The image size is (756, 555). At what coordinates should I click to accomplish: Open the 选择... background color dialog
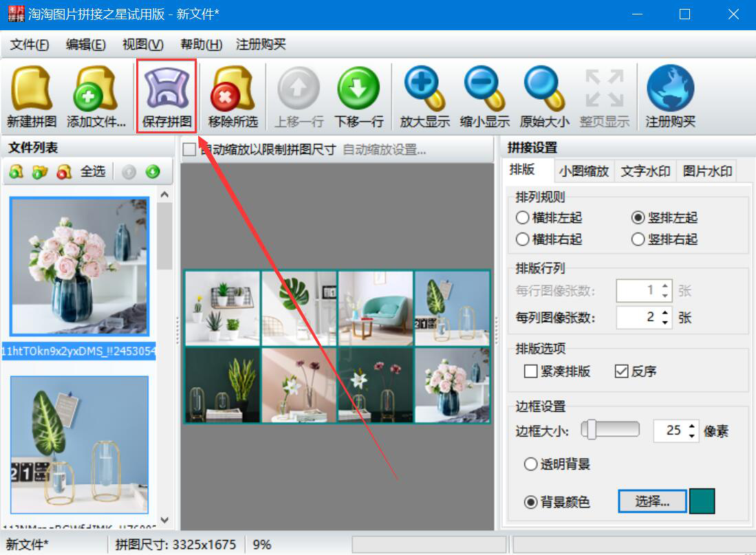pyautogui.click(x=652, y=501)
